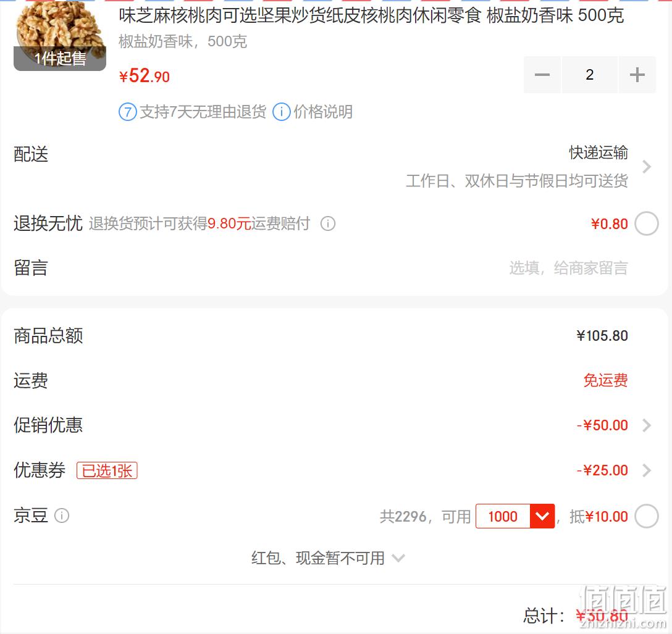The height and width of the screenshot is (634, 672).
Task: Click the info icon next to 京豆
Action: pos(62,515)
